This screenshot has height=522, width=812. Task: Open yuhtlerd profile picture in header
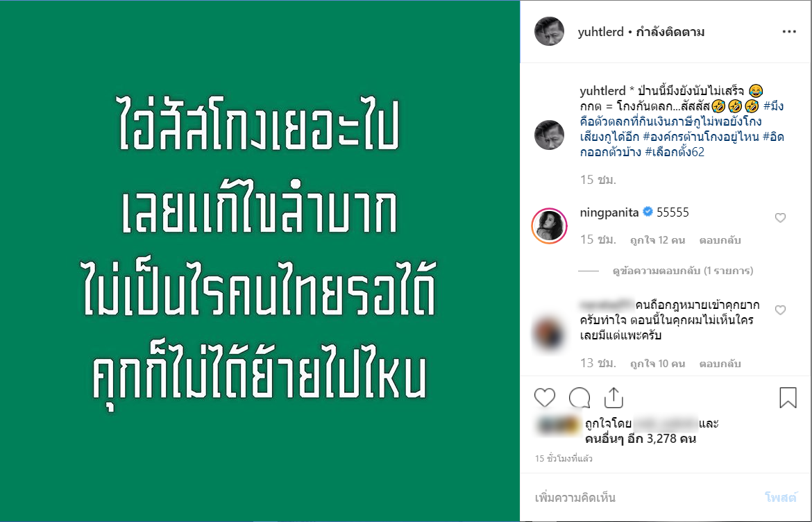(549, 32)
